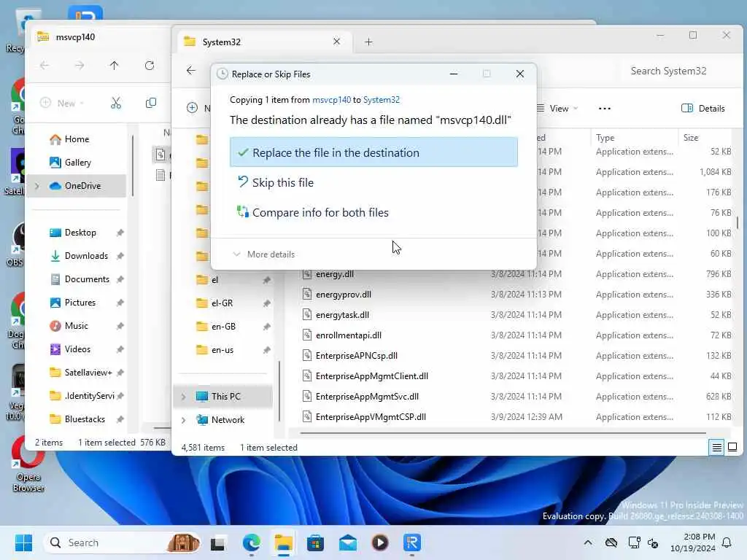
Task: Click forward arrow in msvcp140 window
Action: [80, 66]
